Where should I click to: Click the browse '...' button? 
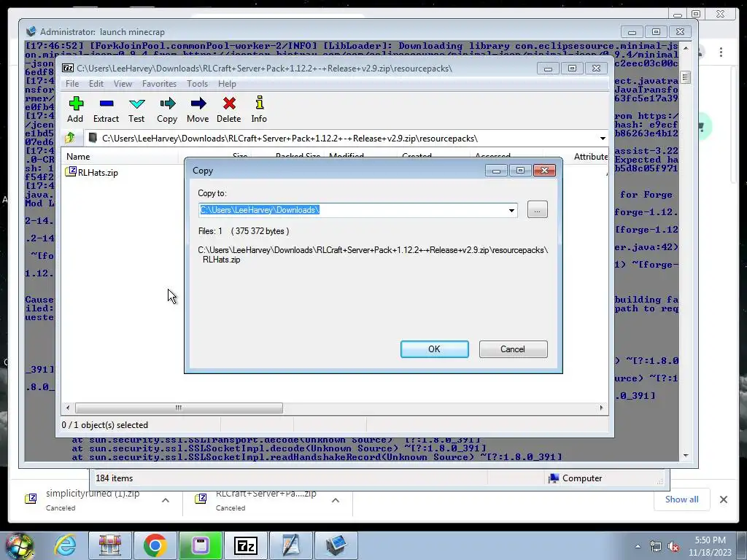[538, 209]
